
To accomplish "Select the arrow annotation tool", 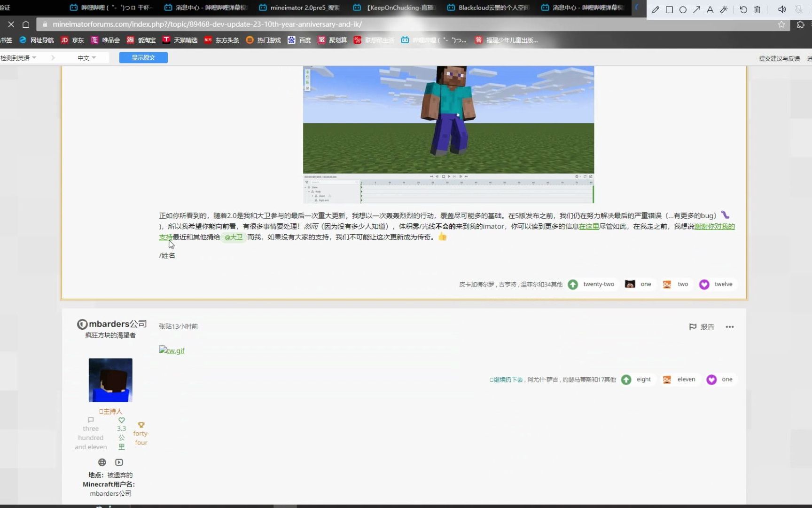I will (x=696, y=9).
